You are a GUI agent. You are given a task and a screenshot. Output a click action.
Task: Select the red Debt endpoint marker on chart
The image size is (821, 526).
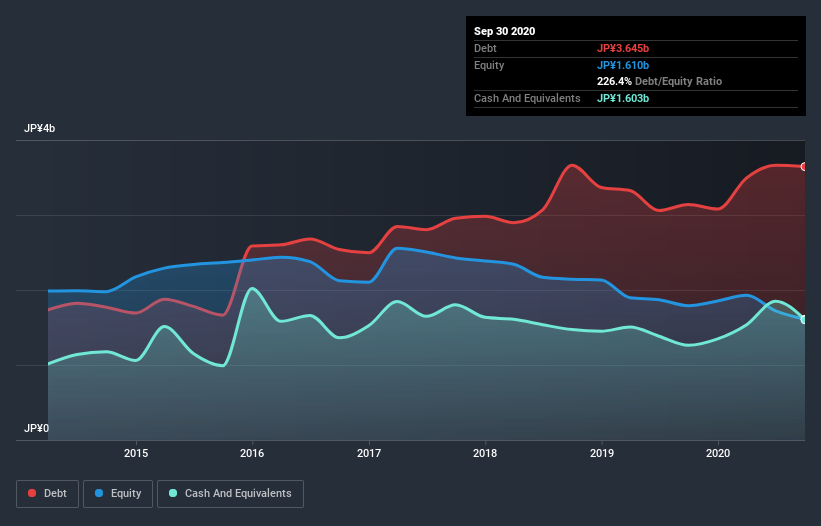[804, 166]
